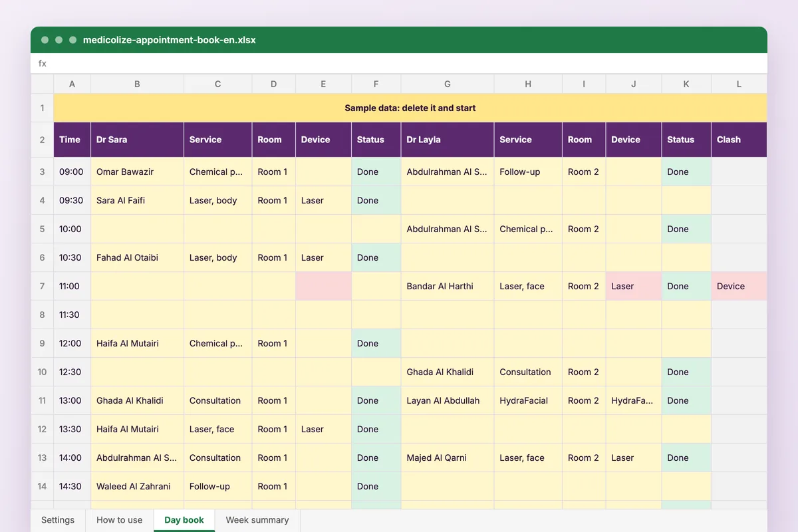Screen dimensions: 798x532
Task: Select row 11 header
Action: (42, 400)
